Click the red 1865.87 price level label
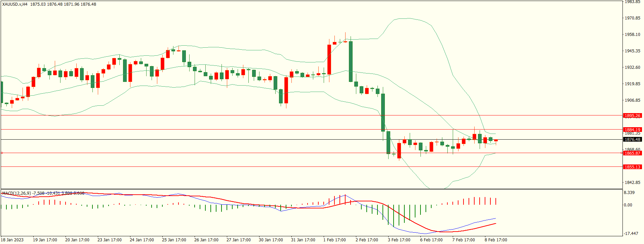Image resolution: width=644 pixels, height=244 pixels. 632,153
